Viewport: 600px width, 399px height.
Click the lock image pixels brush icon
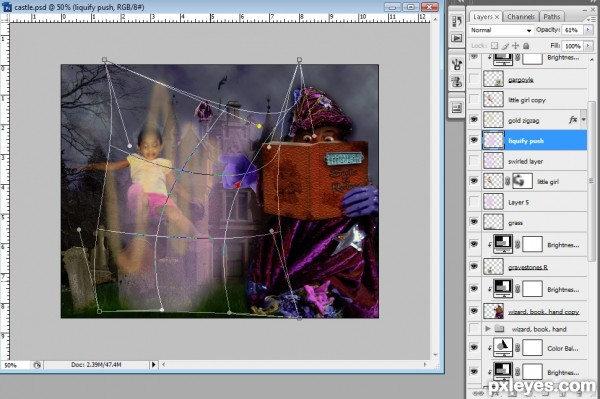click(505, 46)
